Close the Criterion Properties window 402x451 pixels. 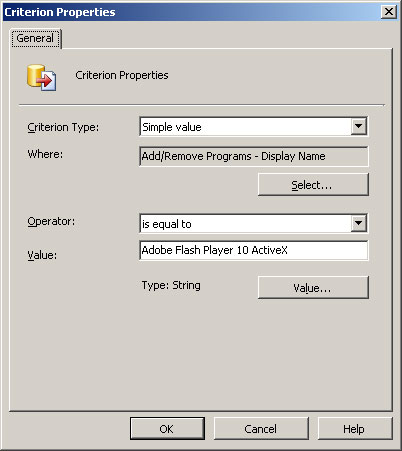(x=389, y=12)
